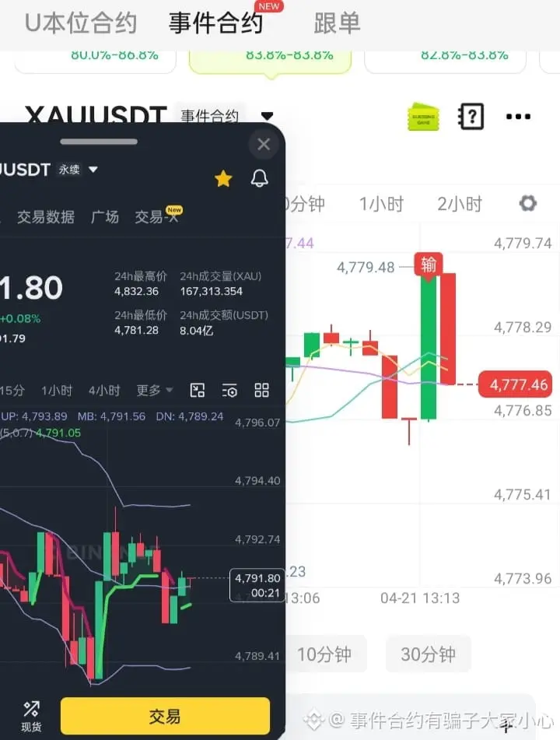Screen dimensions: 560x740
Task: Expand the 永续 contract type dropdown
Action: click(x=93, y=170)
